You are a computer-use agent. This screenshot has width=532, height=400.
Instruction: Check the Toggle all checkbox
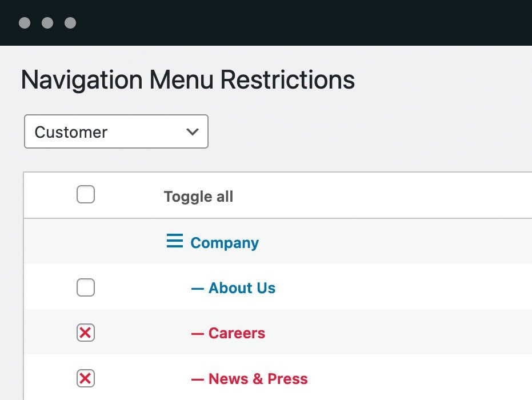coord(86,195)
